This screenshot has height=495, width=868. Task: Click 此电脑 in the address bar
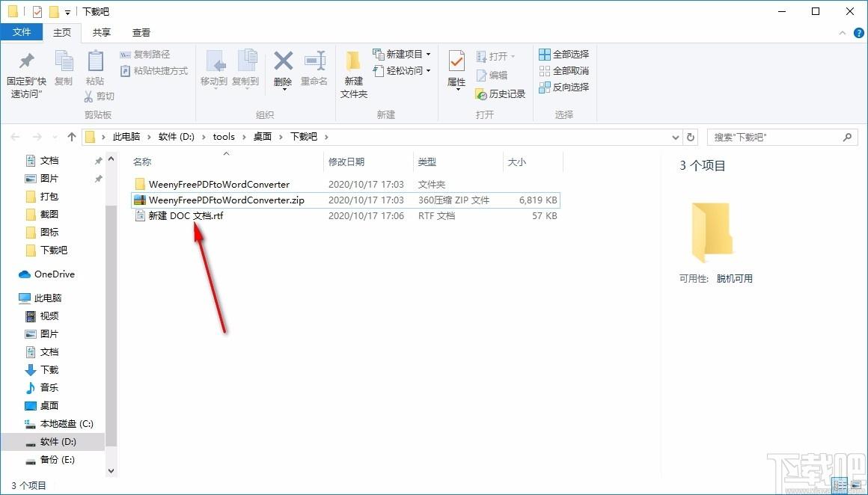point(126,137)
